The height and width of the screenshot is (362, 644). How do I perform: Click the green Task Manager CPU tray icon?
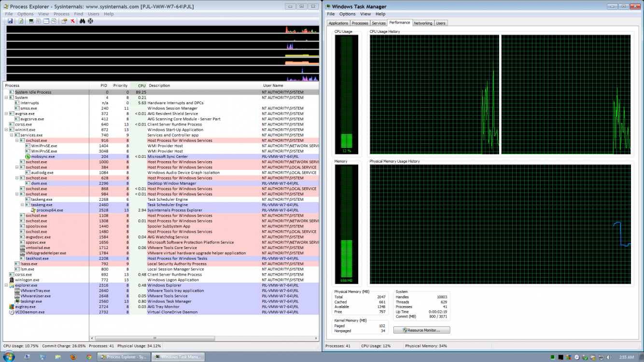coord(553,357)
